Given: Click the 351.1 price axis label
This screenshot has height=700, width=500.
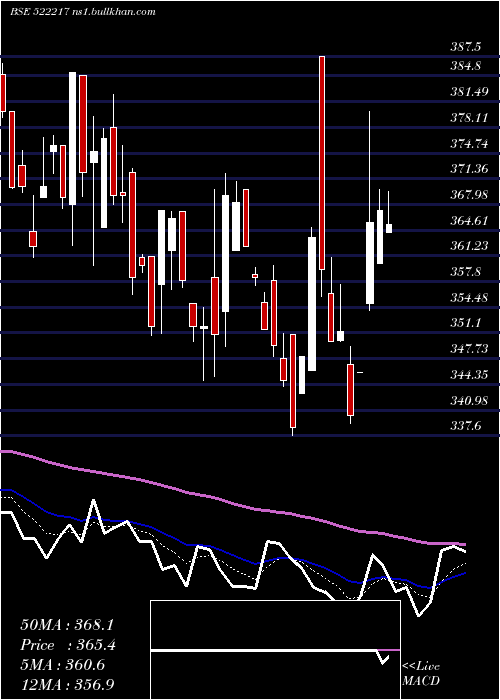Looking at the screenshot, I should click(466, 323).
